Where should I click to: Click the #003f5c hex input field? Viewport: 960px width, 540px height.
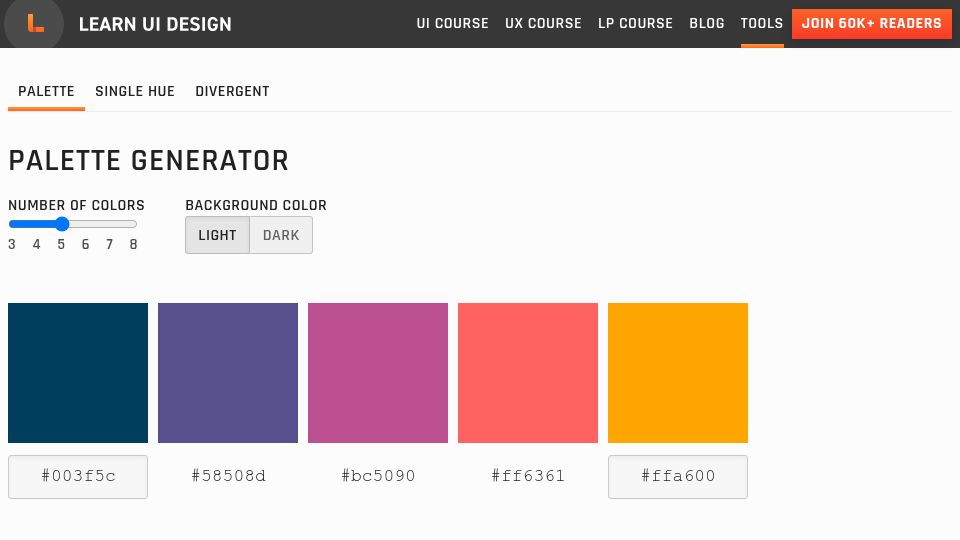pyautogui.click(x=78, y=476)
